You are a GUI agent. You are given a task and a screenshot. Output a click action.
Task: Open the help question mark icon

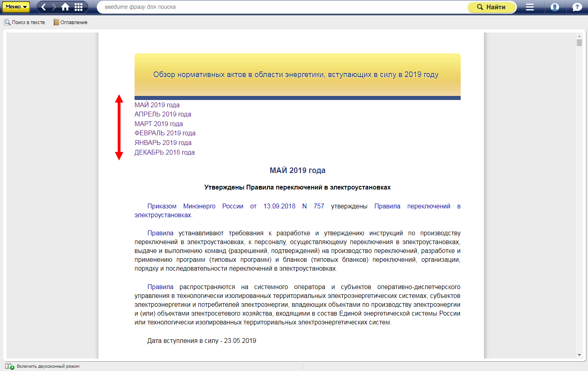(x=577, y=7)
